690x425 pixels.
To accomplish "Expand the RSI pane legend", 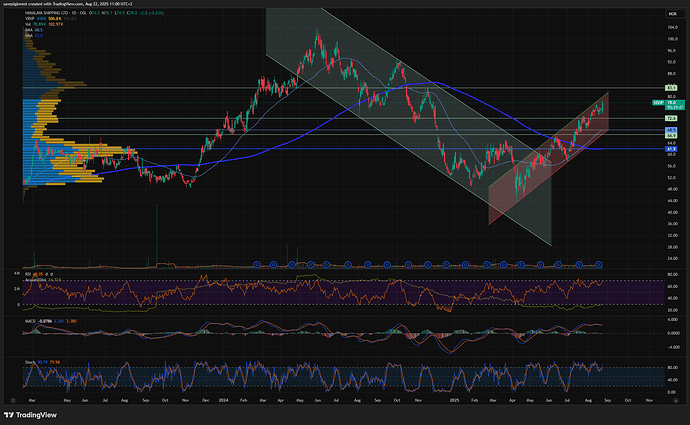I will 29,272.
